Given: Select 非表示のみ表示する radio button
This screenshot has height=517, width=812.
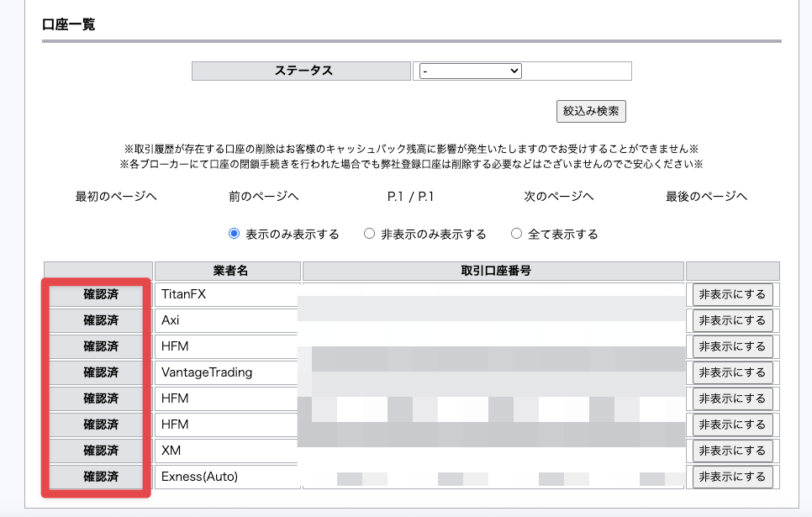Looking at the screenshot, I should coord(369,234).
